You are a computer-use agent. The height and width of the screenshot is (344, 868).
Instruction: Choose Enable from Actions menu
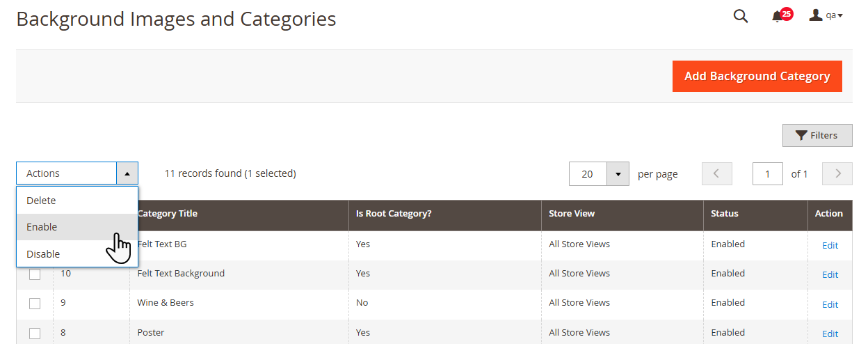[x=42, y=227]
